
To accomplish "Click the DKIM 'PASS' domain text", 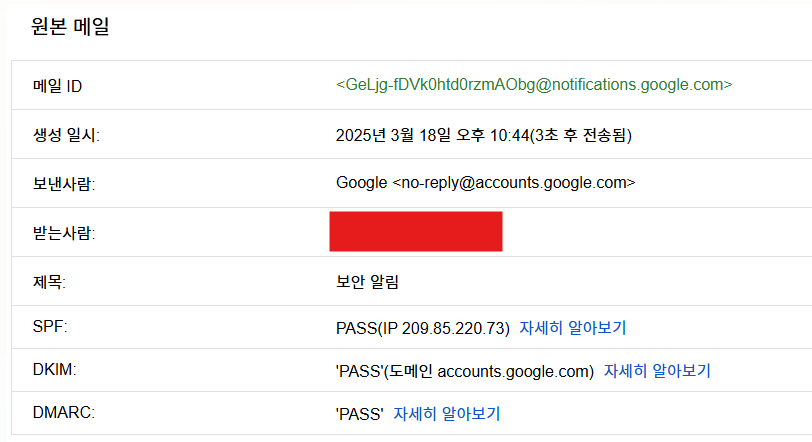I will click(465, 371).
